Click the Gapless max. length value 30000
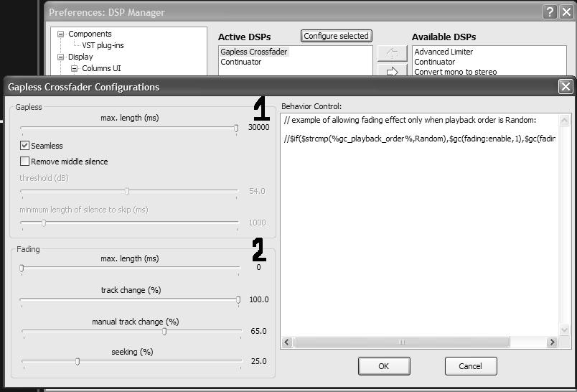This screenshot has width=577, height=392. 258,127
